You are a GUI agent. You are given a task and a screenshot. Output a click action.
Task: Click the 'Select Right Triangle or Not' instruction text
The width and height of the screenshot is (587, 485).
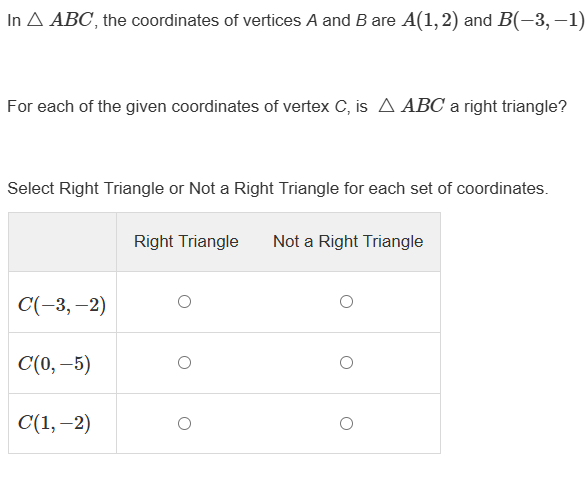click(x=278, y=189)
